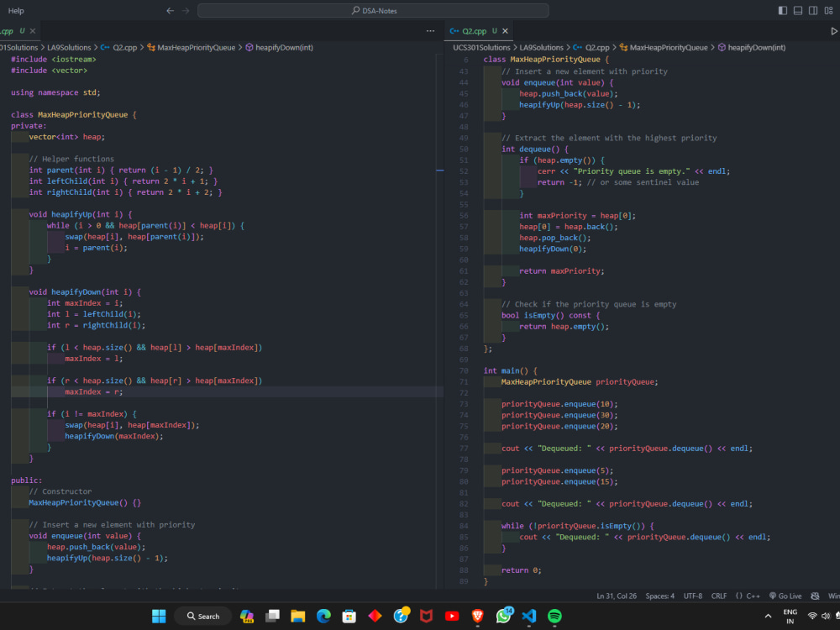Image resolution: width=840 pixels, height=630 pixels.
Task: Toggle the Secondary Side Bar
Action: pyautogui.click(x=812, y=10)
